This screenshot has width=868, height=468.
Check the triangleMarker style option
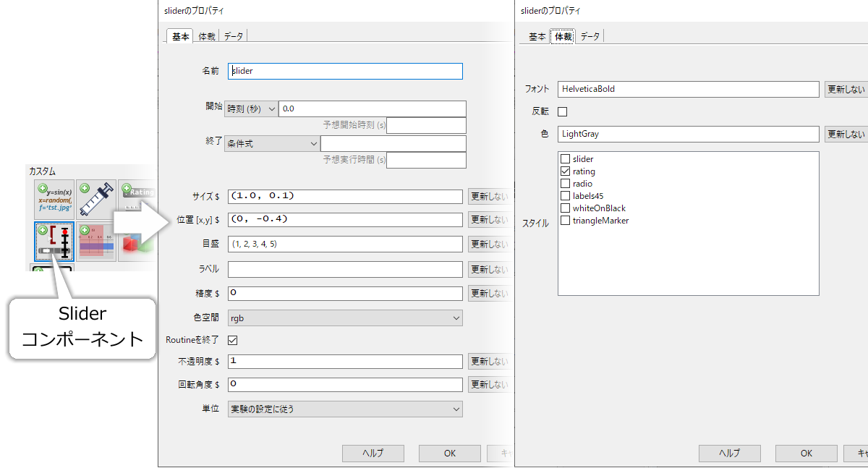tap(565, 221)
